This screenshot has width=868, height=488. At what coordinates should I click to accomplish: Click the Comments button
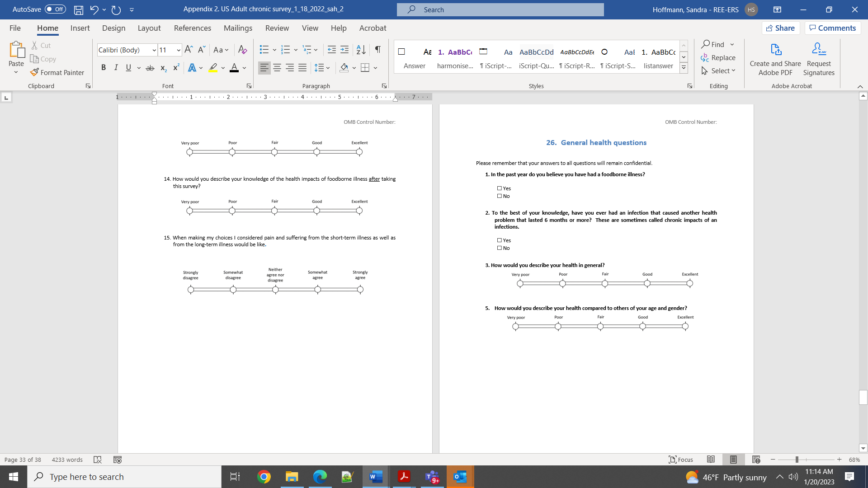832,28
